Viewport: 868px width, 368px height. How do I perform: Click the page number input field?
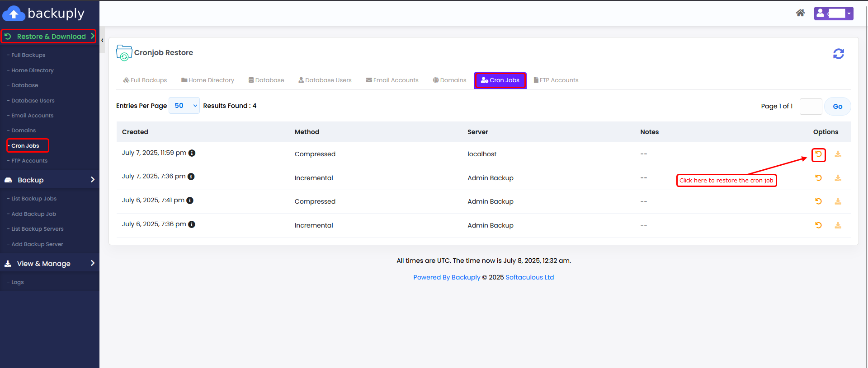810,107
